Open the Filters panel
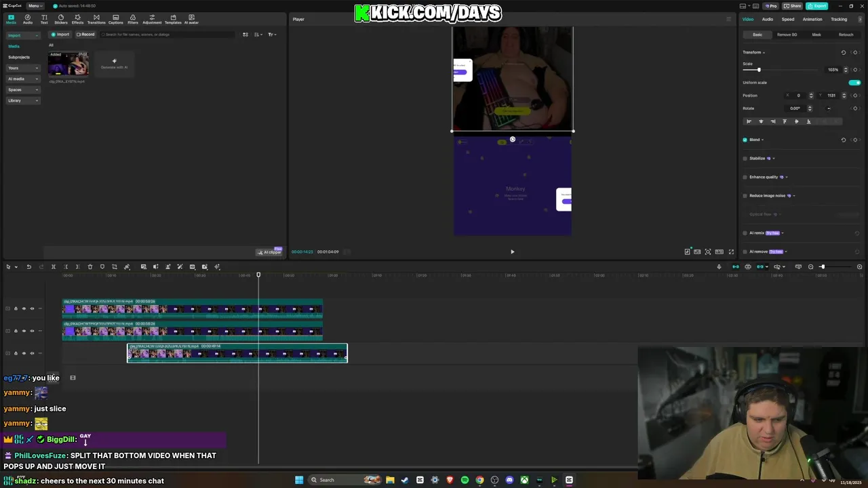This screenshot has height=488, width=868. 133,19
